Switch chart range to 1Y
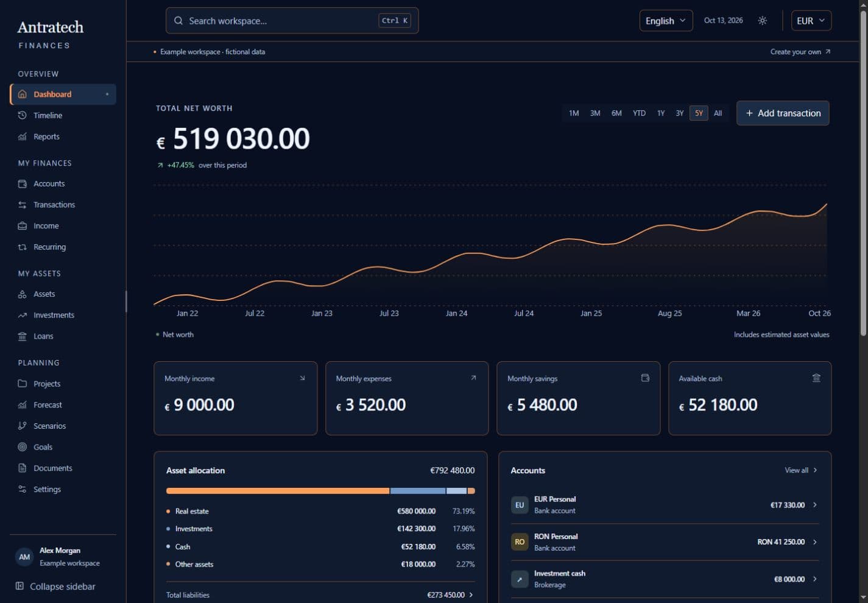This screenshot has height=603, width=868. click(x=661, y=113)
